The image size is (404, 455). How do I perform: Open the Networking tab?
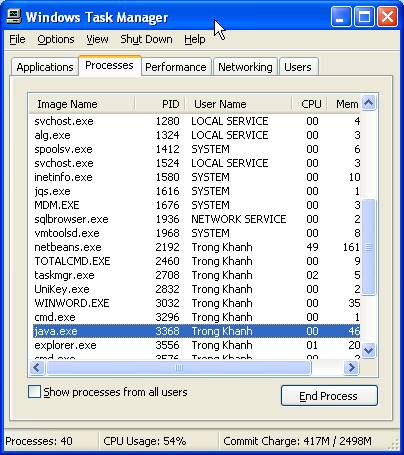coord(245,67)
